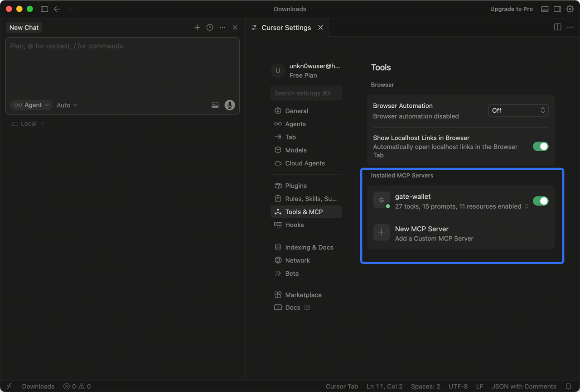The height and width of the screenshot is (392, 580).
Task: Expand gate-wallet tools list chevron
Action: pyautogui.click(x=527, y=206)
